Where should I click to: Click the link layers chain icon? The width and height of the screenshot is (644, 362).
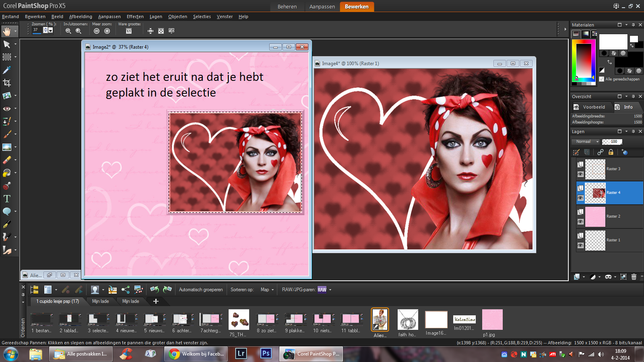coord(601,152)
